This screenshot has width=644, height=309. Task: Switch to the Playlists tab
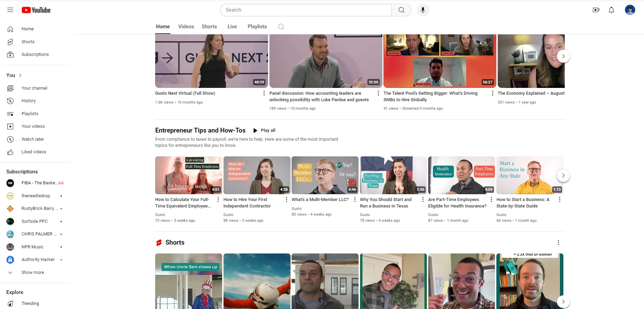[257, 27]
